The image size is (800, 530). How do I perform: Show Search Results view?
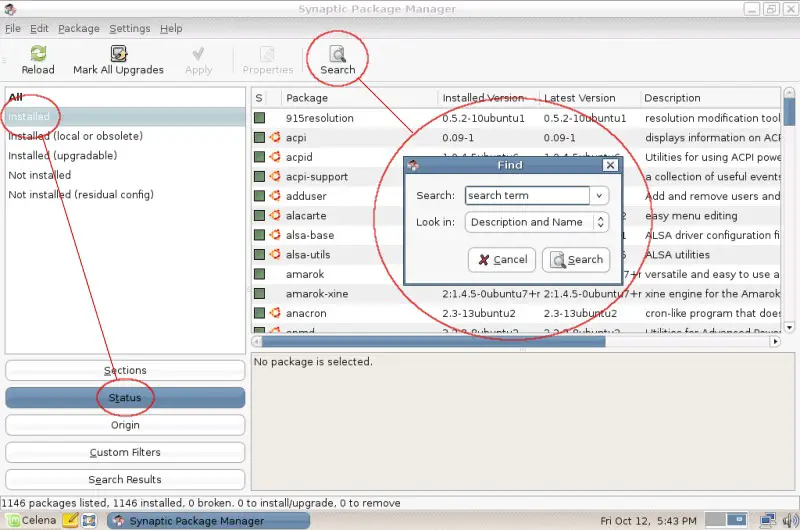[x=125, y=479]
